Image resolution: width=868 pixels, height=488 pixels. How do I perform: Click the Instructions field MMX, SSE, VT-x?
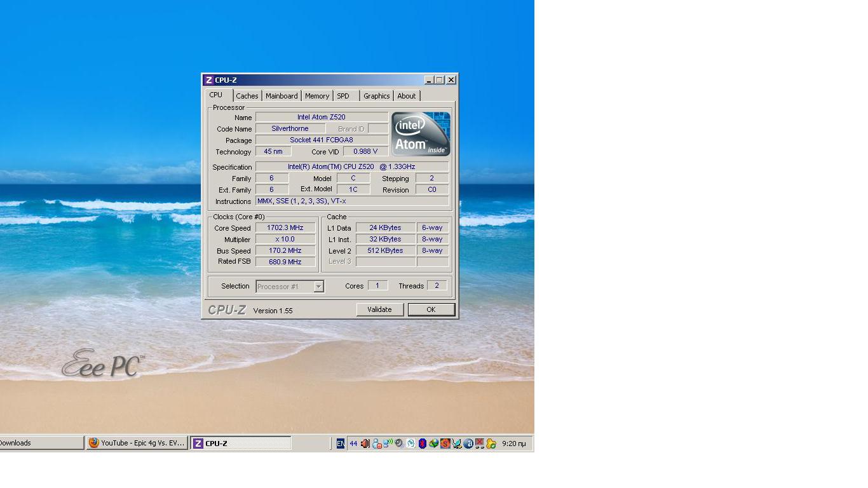click(x=352, y=201)
